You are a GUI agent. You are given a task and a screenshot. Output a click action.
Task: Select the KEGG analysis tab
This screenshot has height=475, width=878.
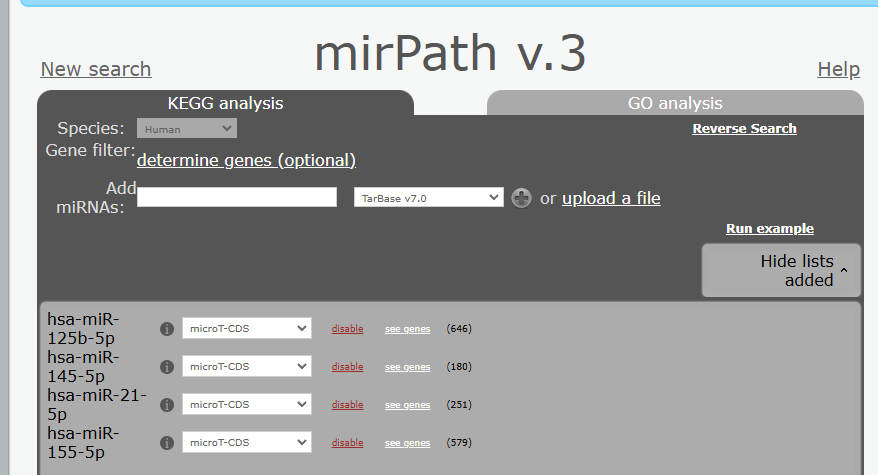tap(225, 103)
